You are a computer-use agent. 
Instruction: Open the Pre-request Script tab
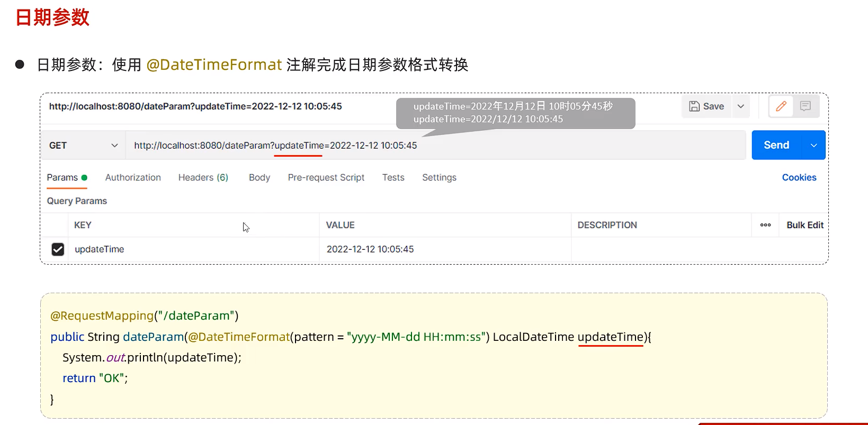pos(326,178)
